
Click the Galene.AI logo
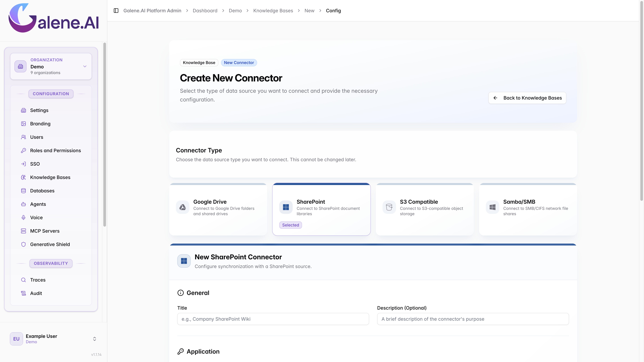[54, 18]
